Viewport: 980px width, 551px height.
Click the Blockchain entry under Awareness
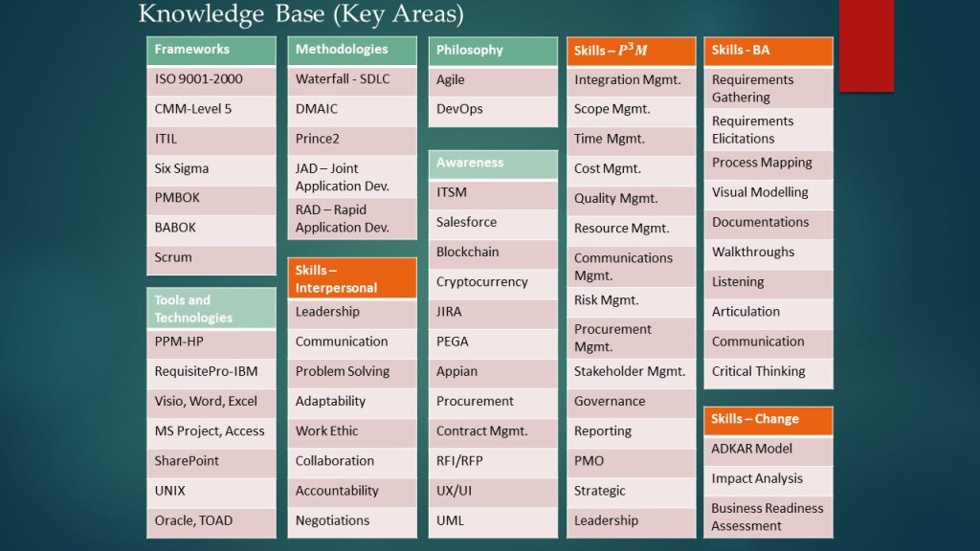point(492,252)
